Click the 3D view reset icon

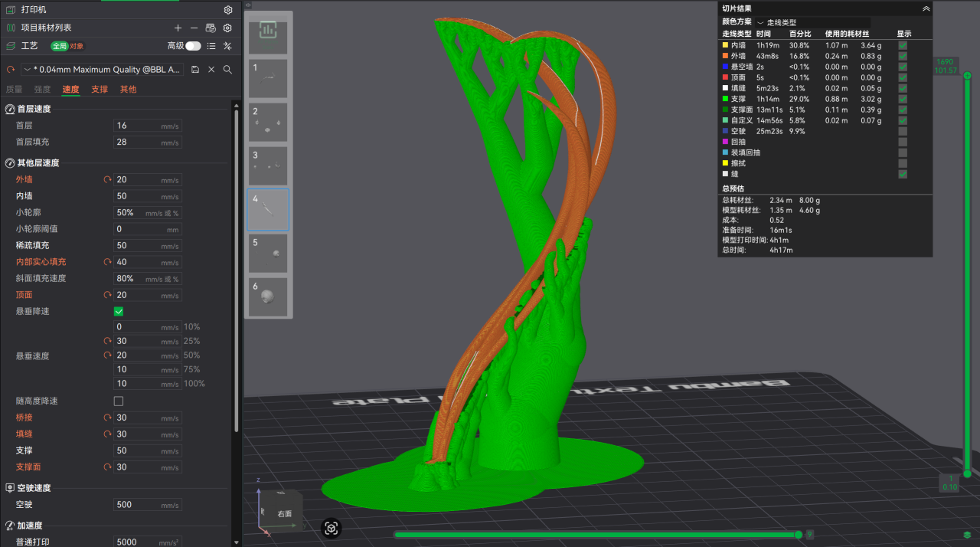pyautogui.click(x=332, y=528)
